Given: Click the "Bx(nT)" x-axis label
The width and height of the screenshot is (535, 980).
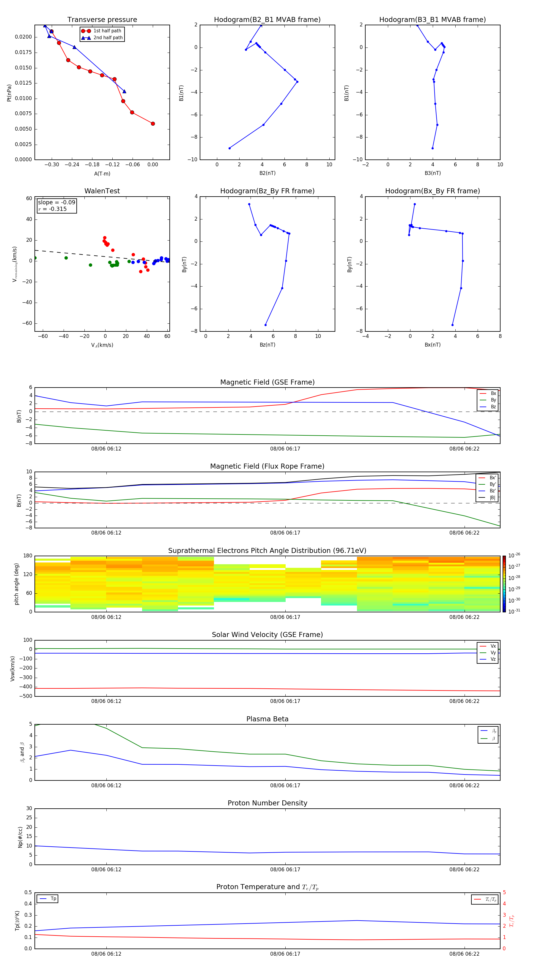Looking at the screenshot, I should [x=432, y=345].
